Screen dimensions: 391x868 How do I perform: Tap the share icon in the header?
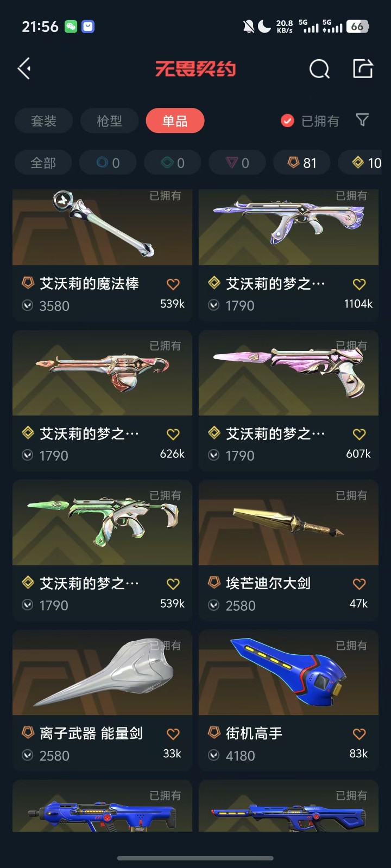pyautogui.click(x=363, y=68)
